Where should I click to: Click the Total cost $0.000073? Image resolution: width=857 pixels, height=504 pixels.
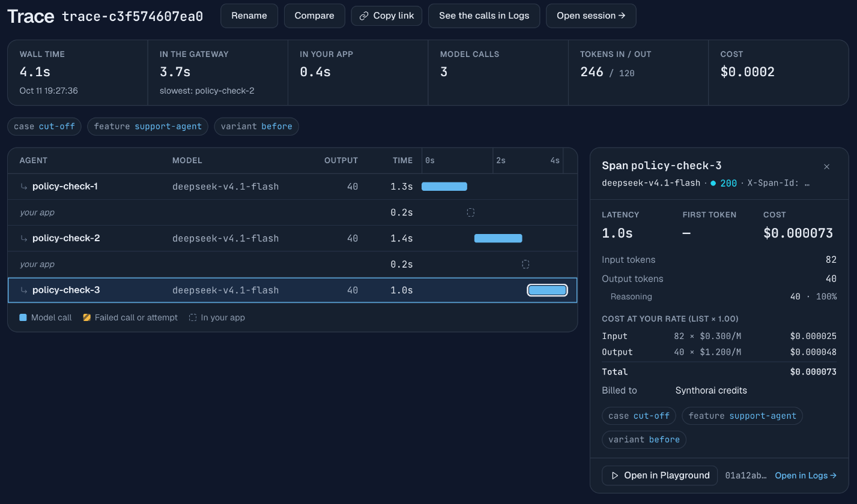click(813, 372)
